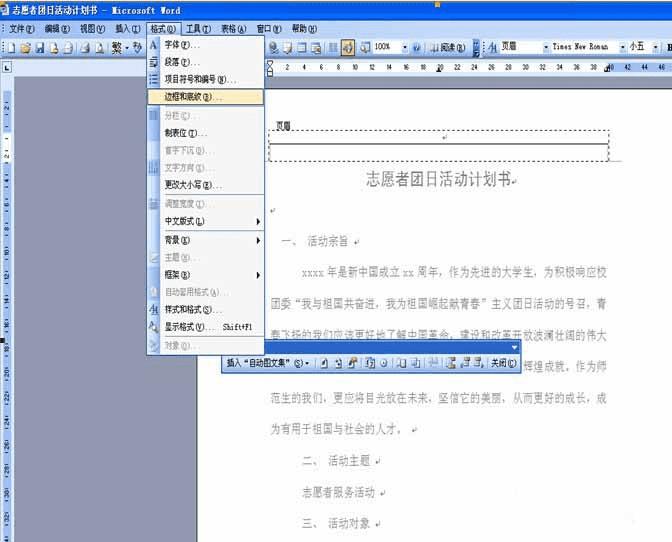The height and width of the screenshot is (542, 672).
Task: Click the New blank document icon
Action: coord(12,48)
